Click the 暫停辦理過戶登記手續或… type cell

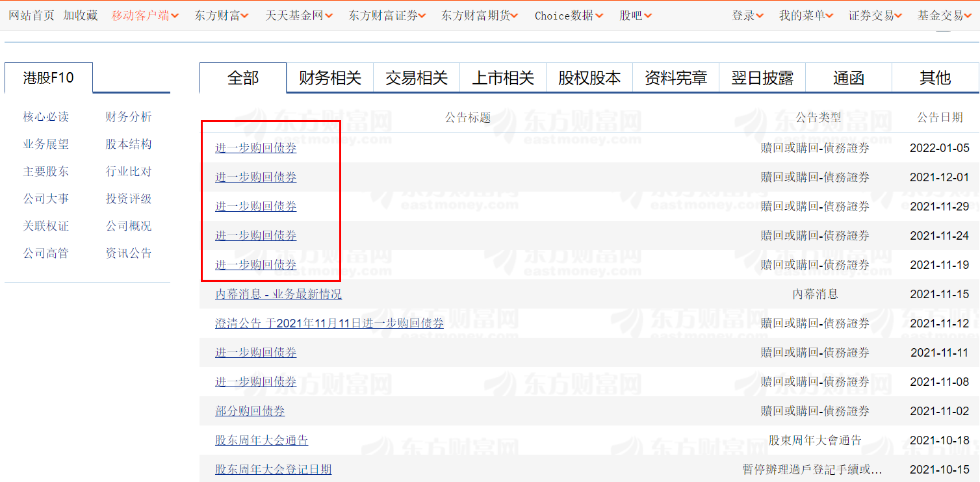tap(812, 470)
